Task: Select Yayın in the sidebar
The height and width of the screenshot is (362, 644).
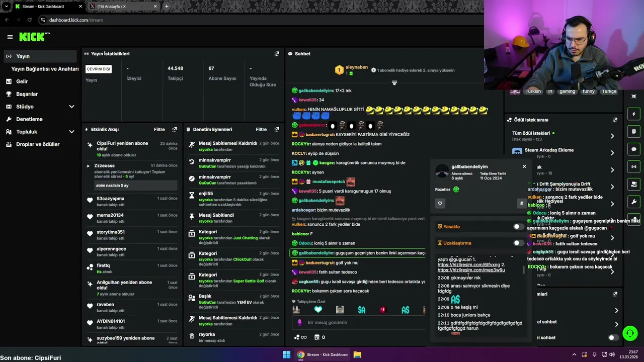Action: [40, 56]
